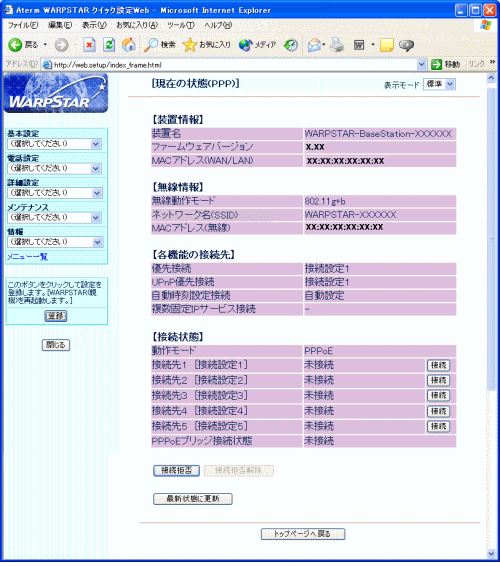Expand the メンテナンス dropdown
Screen dimensions: 500x566
point(54,217)
